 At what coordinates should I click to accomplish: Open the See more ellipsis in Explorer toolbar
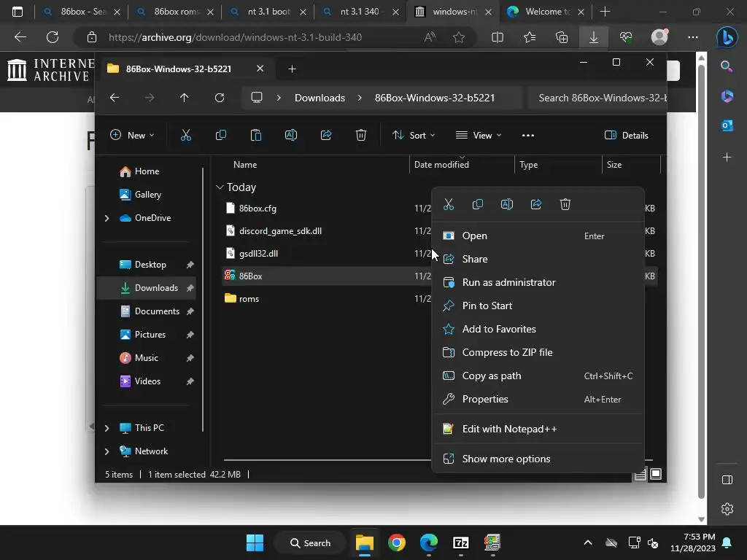pos(528,135)
